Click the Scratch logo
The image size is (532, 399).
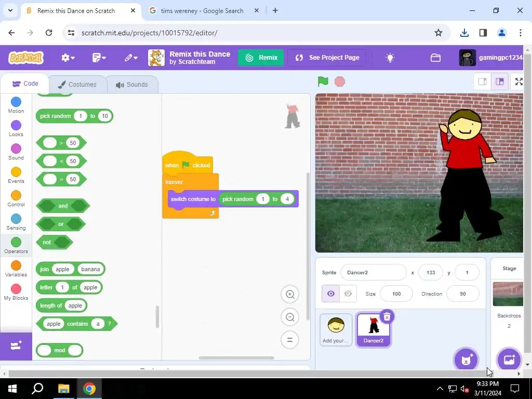(26, 58)
